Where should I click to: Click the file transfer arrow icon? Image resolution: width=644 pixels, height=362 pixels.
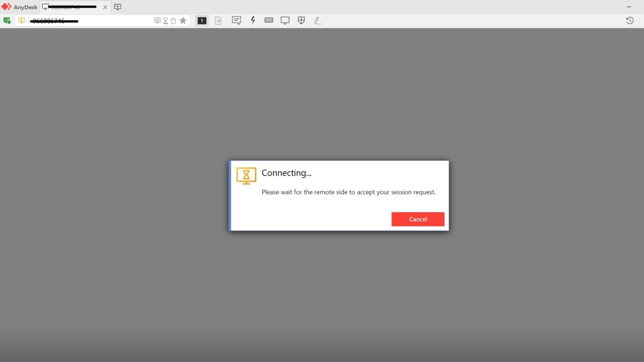click(218, 21)
